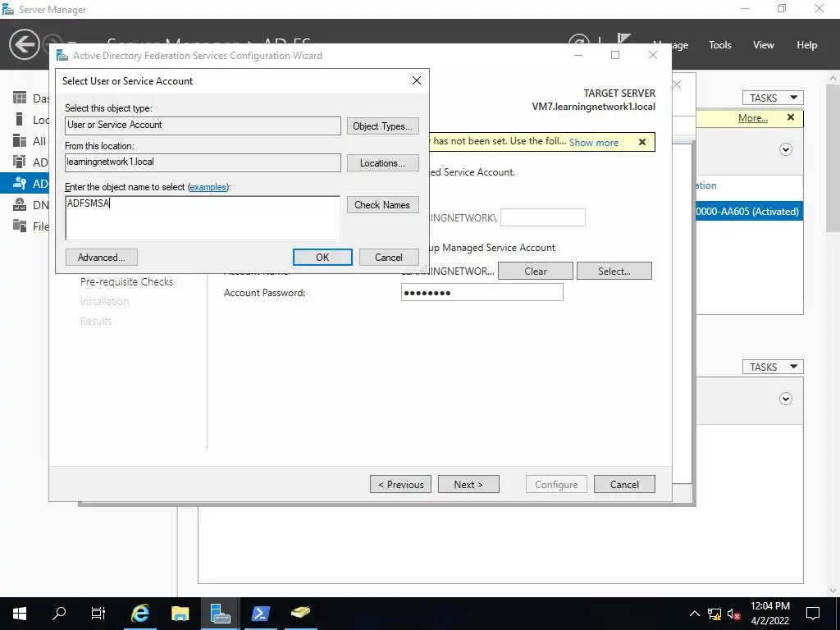
Task: Click Locations... button
Action: pyautogui.click(x=382, y=163)
